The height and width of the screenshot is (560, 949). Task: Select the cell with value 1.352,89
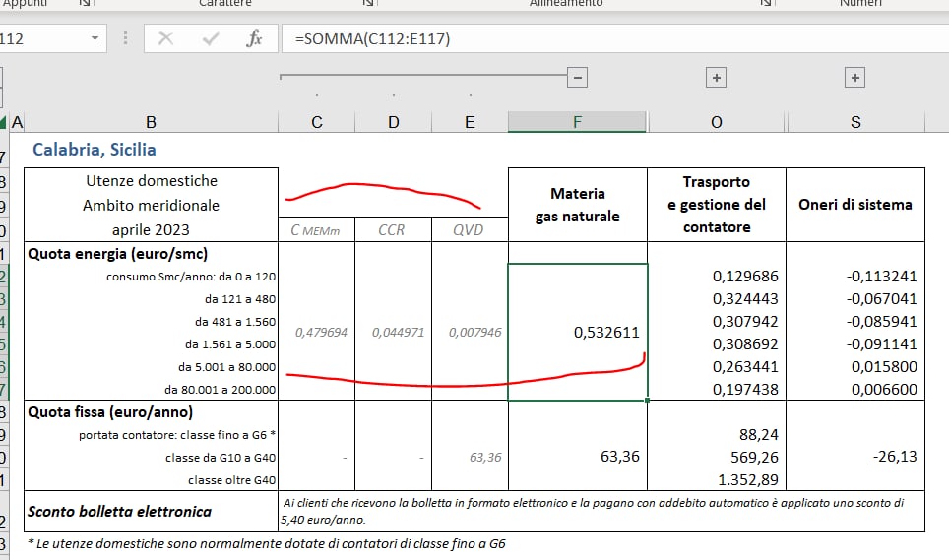[716, 479]
